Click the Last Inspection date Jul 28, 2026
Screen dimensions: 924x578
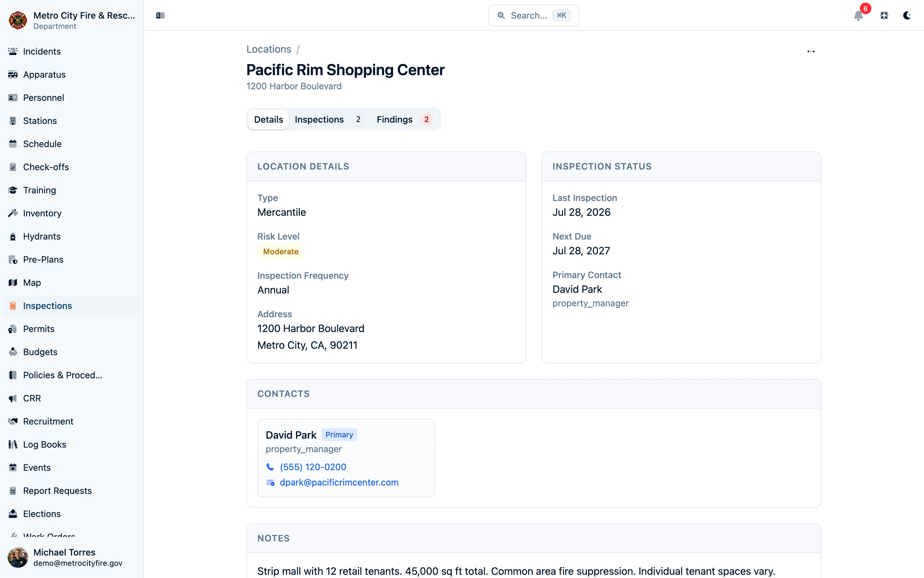pos(581,212)
